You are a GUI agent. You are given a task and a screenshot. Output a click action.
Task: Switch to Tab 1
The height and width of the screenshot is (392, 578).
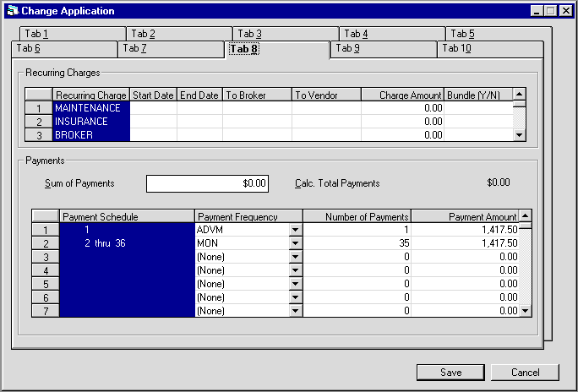(73, 34)
